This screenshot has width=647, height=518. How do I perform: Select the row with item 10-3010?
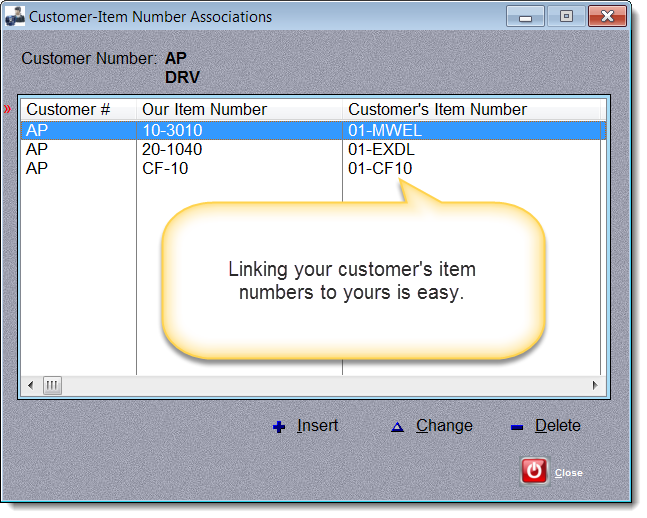(172, 130)
